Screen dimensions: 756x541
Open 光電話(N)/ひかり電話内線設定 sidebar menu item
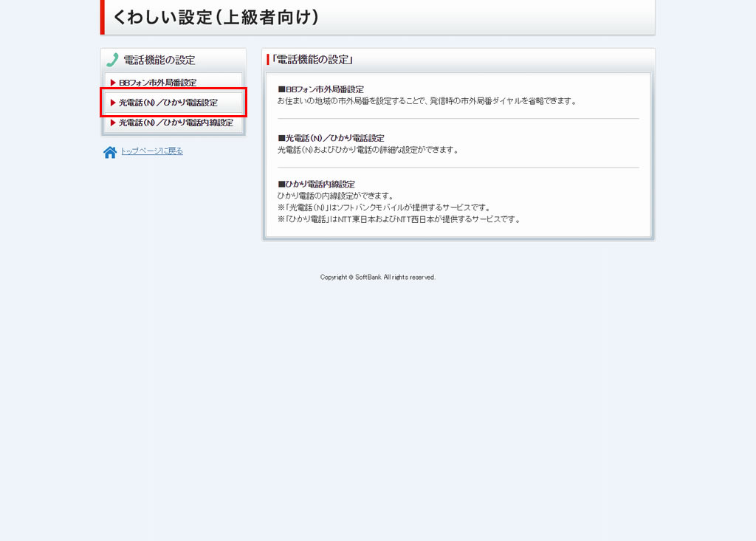[x=176, y=123]
